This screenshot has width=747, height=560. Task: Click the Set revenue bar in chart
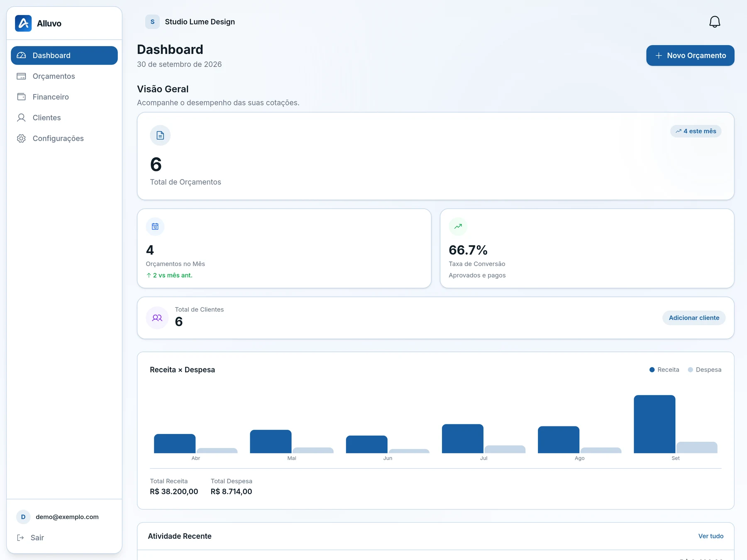[x=654, y=424]
